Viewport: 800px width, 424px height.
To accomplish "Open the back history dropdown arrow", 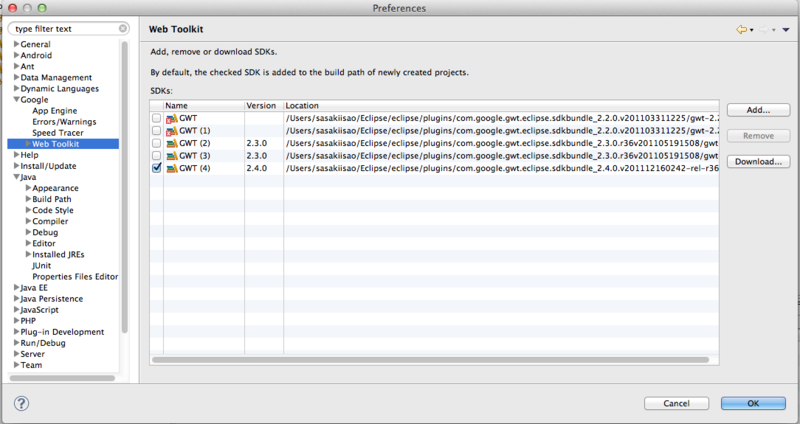I will coord(752,31).
